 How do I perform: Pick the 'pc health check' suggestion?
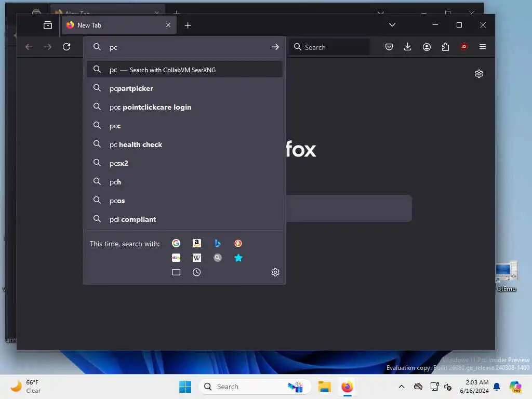tap(184, 144)
